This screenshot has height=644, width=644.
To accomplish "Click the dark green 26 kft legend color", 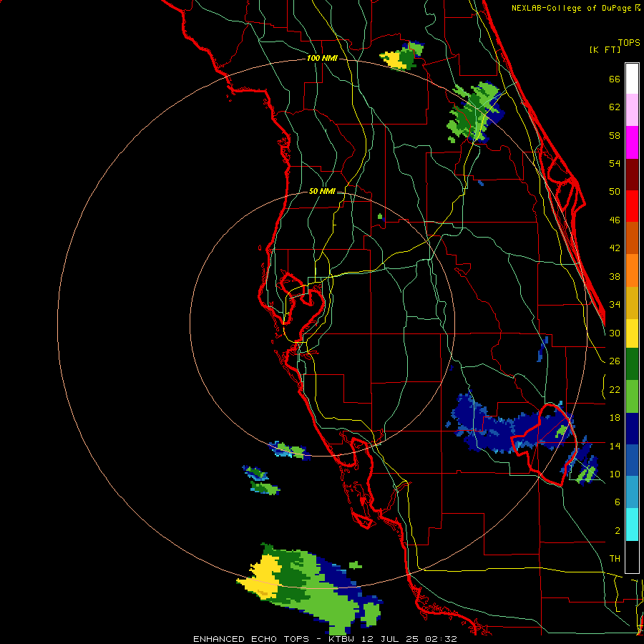I will [632, 364].
